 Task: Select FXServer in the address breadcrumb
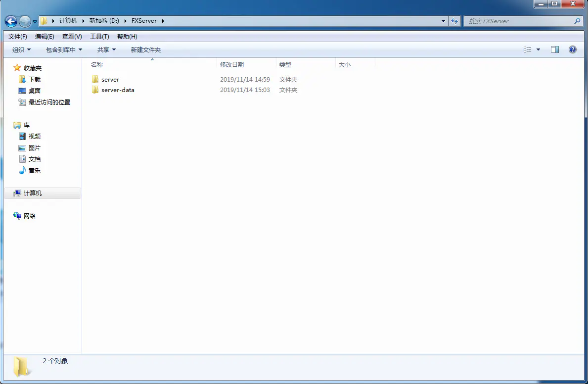(x=144, y=21)
